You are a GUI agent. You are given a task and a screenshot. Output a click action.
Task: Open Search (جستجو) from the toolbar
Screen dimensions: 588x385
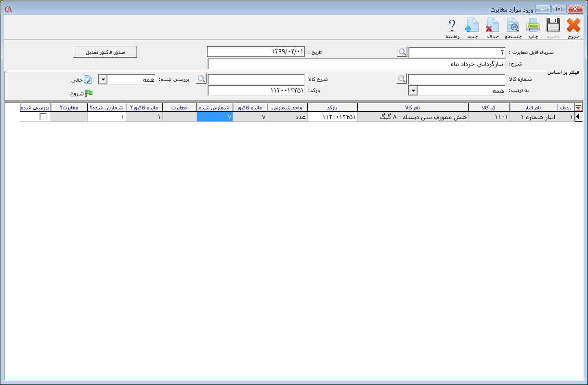coord(512,26)
